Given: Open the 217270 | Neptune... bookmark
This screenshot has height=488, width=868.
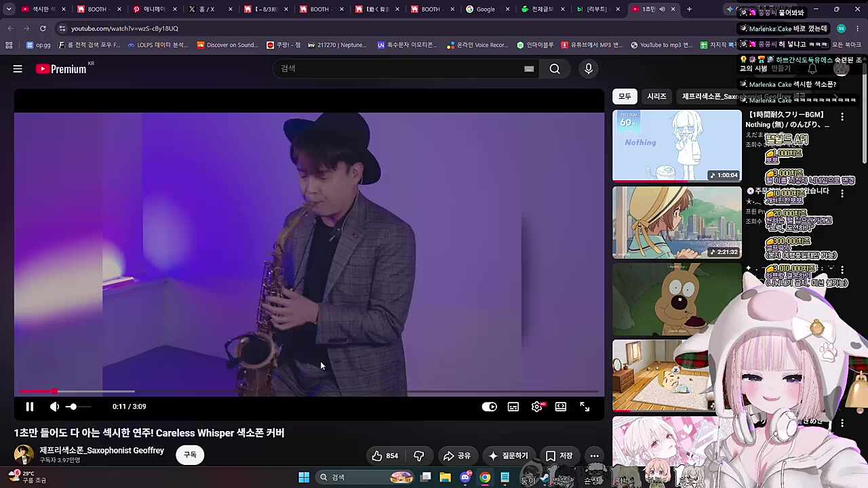Looking at the screenshot, I should pos(336,45).
